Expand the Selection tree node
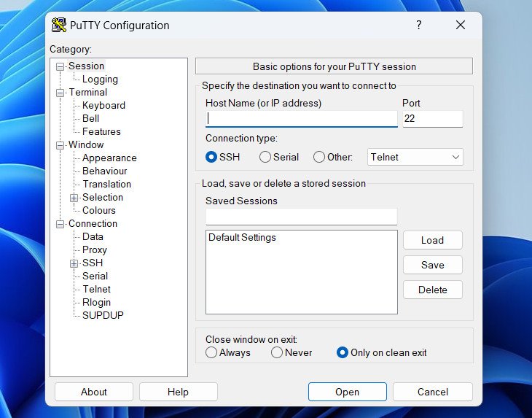 pyautogui.click(x=74, y=198)
